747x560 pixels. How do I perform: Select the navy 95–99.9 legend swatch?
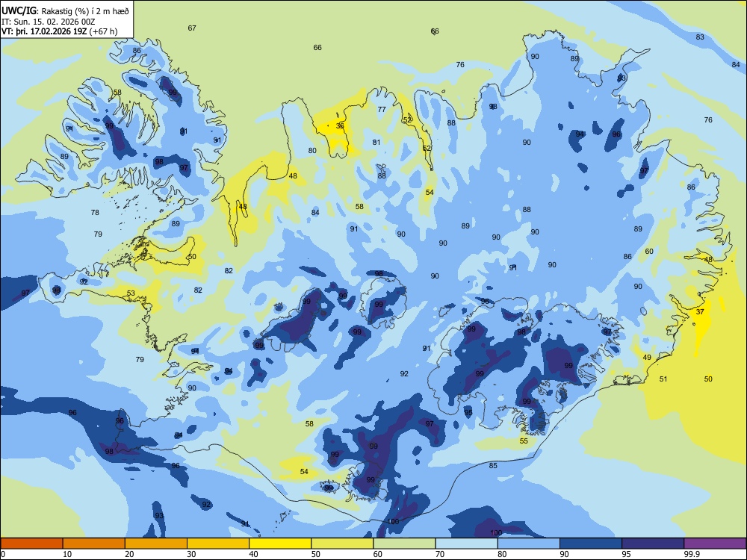coord(653,544)
